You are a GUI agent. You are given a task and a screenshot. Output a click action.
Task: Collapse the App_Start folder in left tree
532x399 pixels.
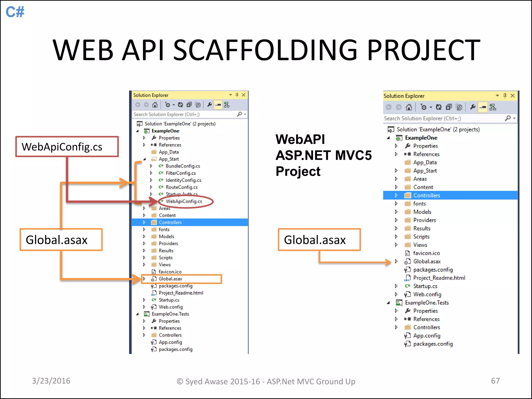pyautogui.click(x=144, y=159)
